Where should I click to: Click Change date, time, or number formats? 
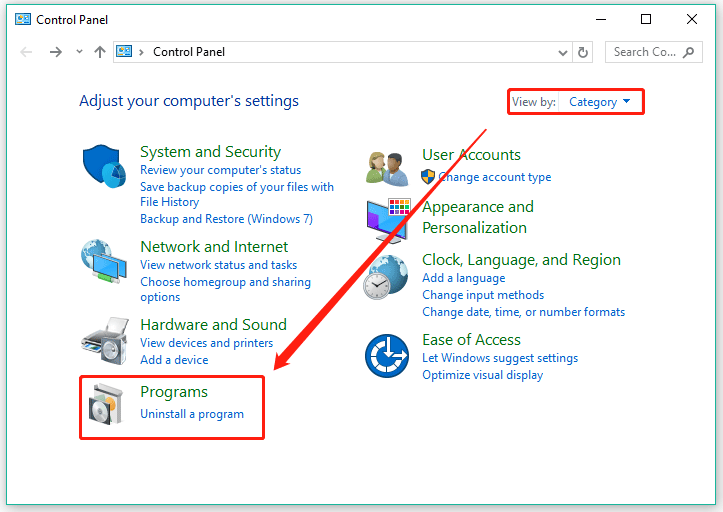(x=523, y=312)
